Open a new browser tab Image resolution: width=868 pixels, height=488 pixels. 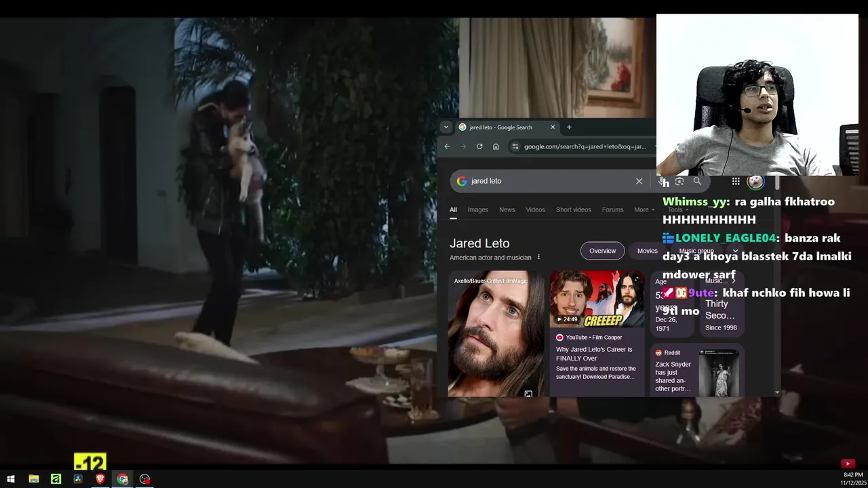point(569,127)
